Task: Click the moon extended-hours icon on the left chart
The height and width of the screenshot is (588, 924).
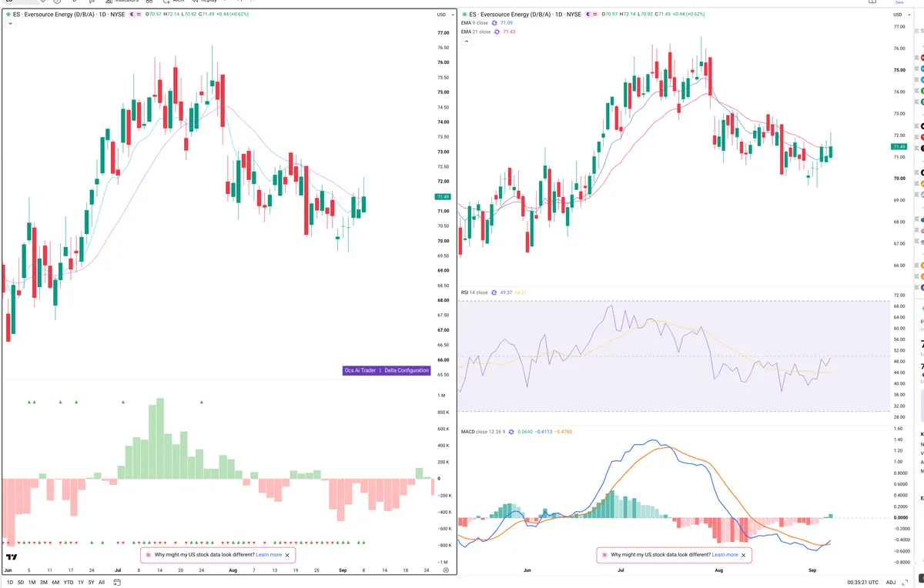Action: tap(131, 15)
